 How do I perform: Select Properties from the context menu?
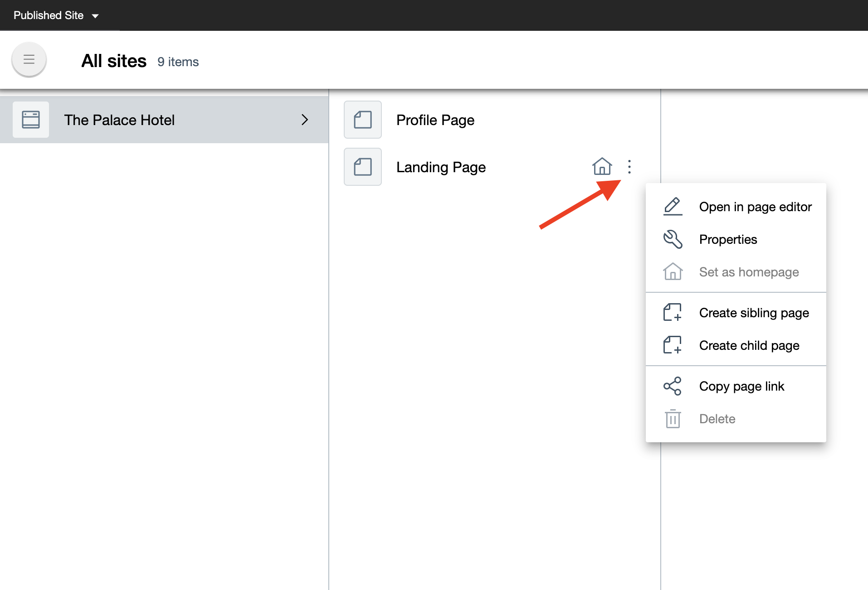pos(728,239)
